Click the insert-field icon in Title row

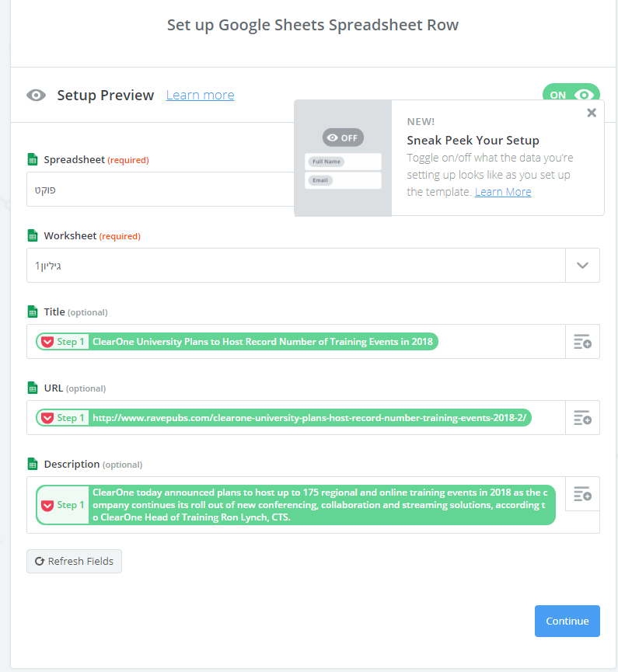pyautogui.click(x=582, y=342)
